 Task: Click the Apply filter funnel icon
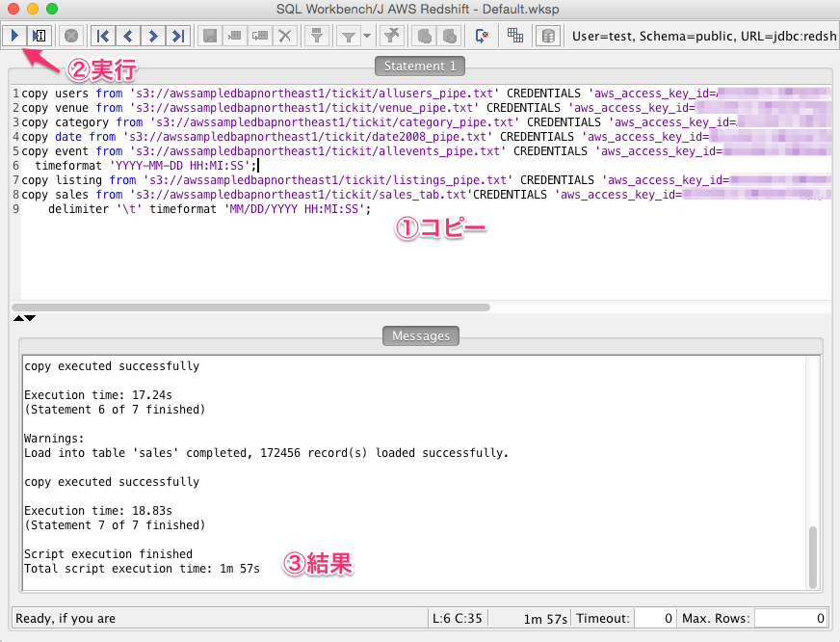pos(349,36)
